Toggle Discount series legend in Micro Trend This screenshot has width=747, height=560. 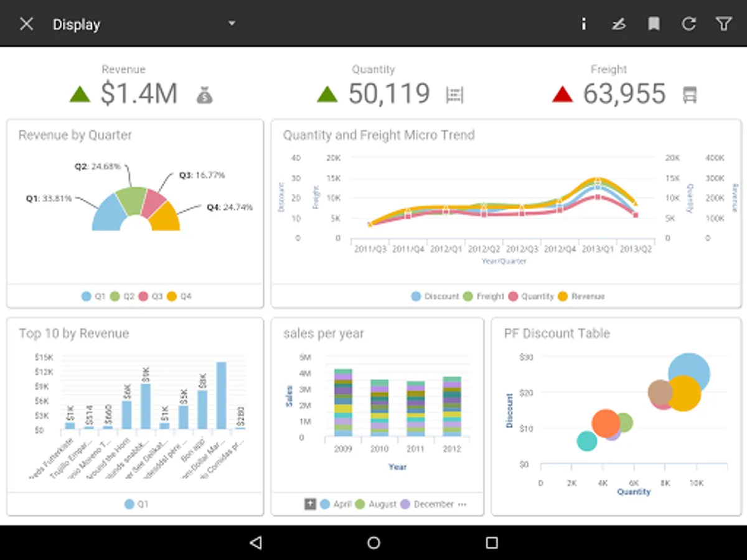(x=435, y=297)
